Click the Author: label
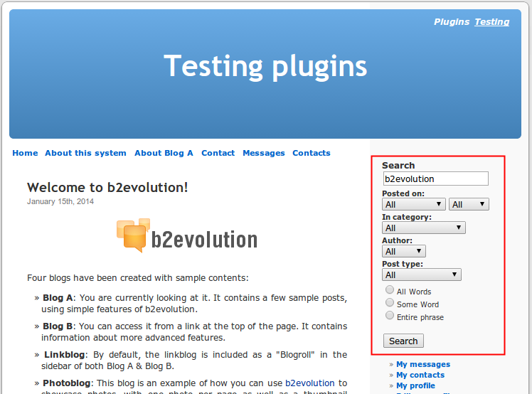 (x=397, y=240)
